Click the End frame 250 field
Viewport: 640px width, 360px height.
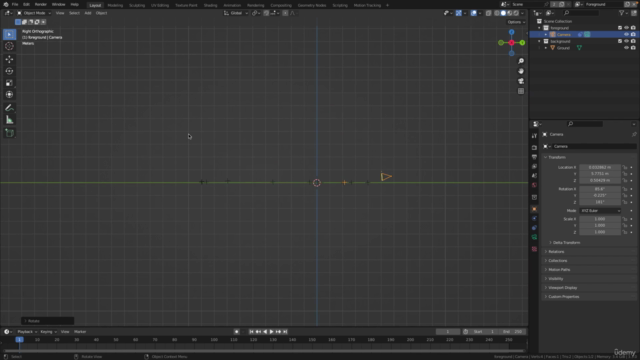513,332
